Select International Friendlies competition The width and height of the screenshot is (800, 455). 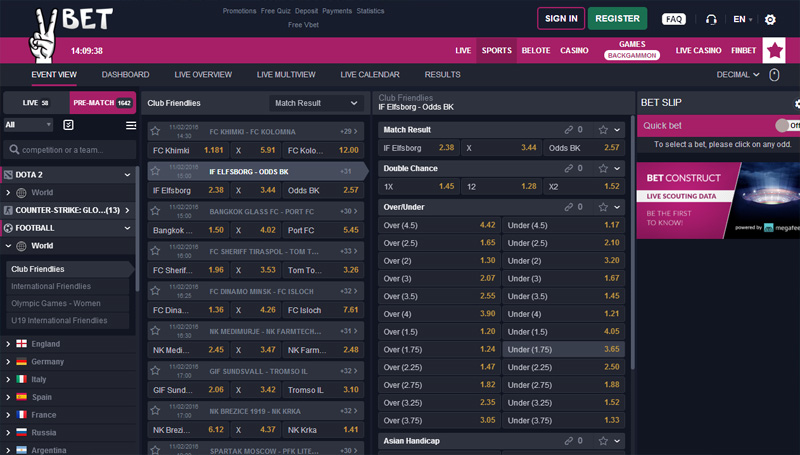click(67, 286)
